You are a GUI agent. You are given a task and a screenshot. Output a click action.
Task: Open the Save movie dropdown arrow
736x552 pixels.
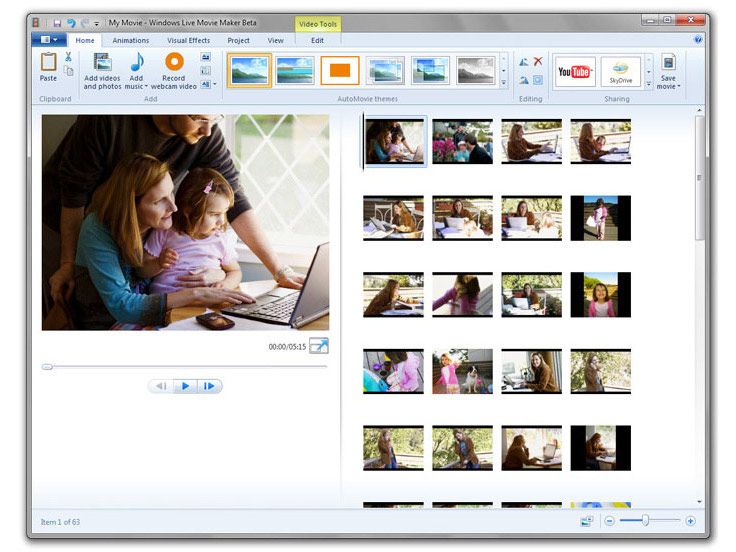coord(679,86)
